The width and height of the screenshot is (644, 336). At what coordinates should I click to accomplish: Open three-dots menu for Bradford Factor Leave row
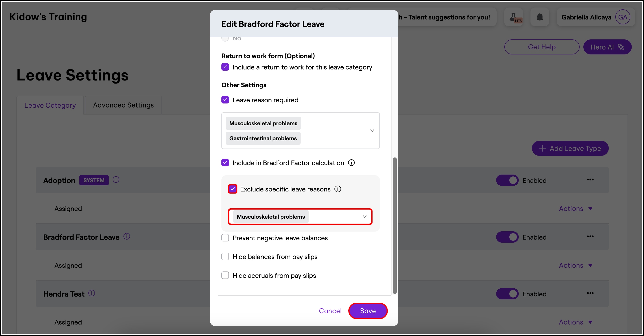coord(590,236)
